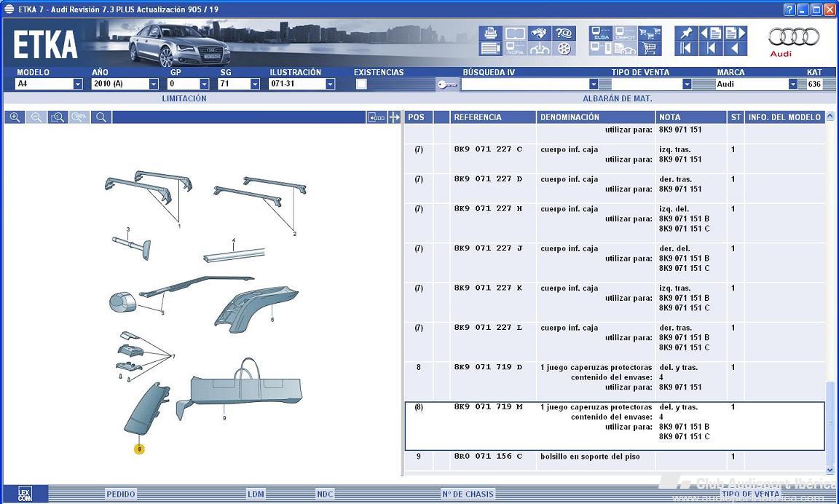Click the plain magnifier icon in illustration toolbar
Viewport: 839px width, 504px height.
click(x=101, y=117)
